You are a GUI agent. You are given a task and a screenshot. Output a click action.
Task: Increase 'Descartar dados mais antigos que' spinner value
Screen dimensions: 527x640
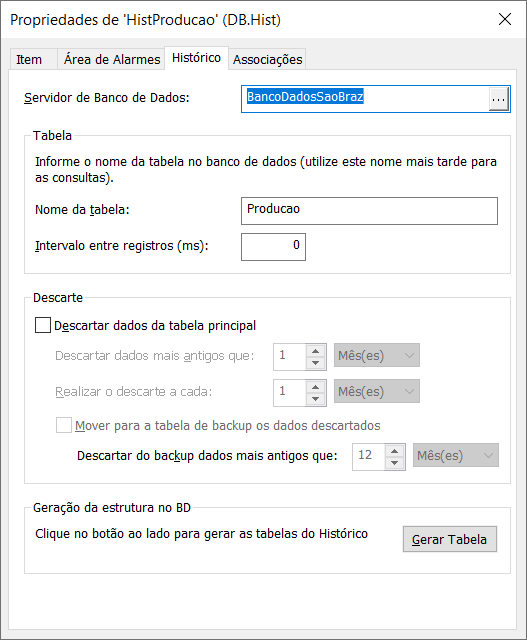point(316,351)
